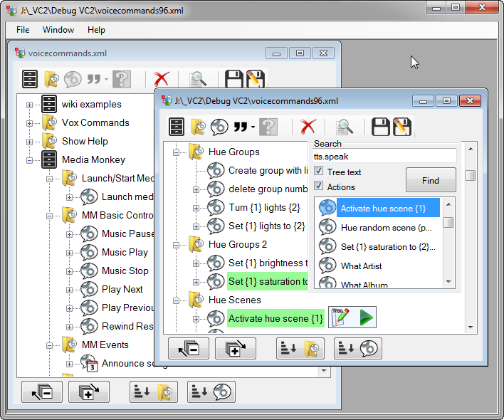
Task: Click the search results list scrollbar thumb
Action: pos(448,222)
